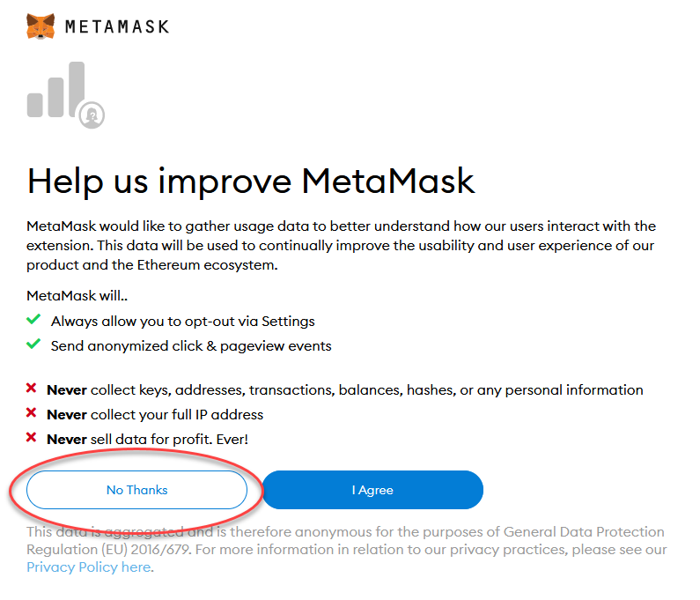Click the green checkmark beside anonymized click events
Image resolution: width=700 pixels, height=600 pixels.
pyautogui.click(x=33, y=345)
